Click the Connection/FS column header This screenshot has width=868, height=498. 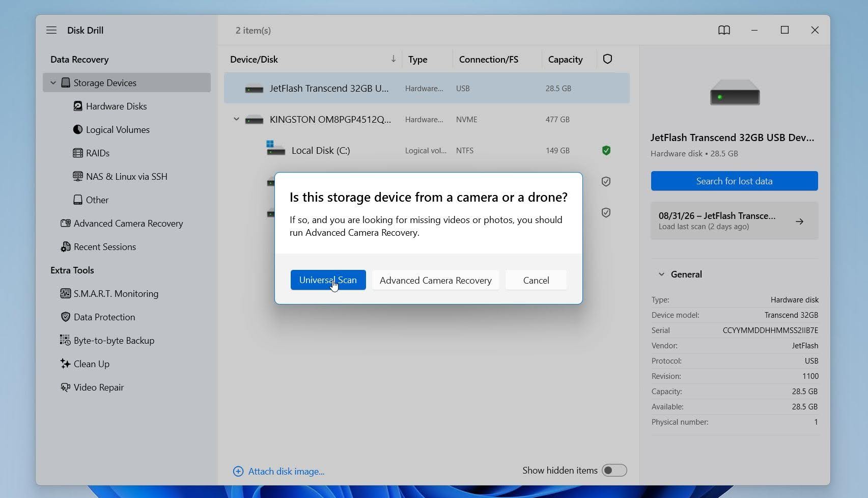pos(489,59)
